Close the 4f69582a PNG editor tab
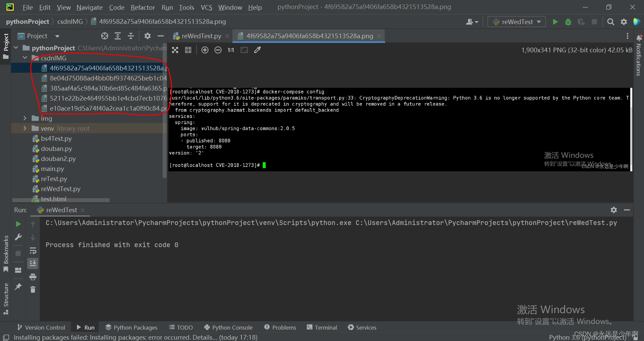Viewport: 644px width, 341px height. pos(379,36)
